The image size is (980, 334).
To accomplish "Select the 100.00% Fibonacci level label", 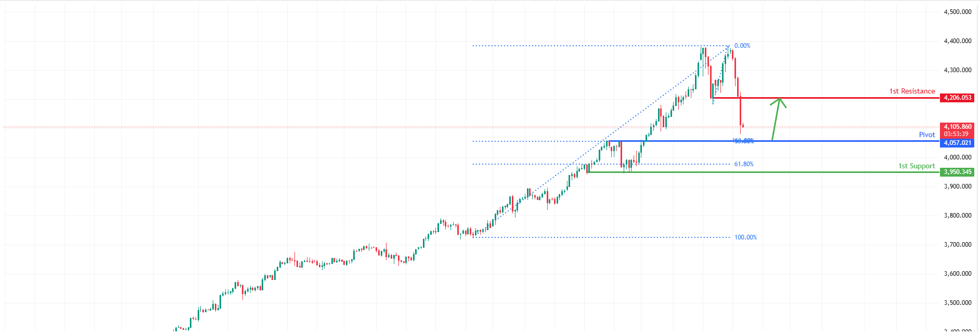I will tap(745, 237).
